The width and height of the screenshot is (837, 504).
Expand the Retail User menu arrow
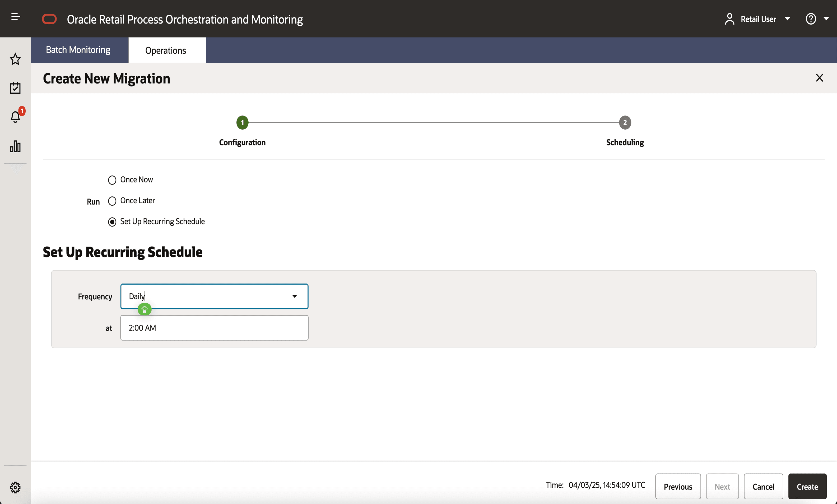(x=787, y=19)
